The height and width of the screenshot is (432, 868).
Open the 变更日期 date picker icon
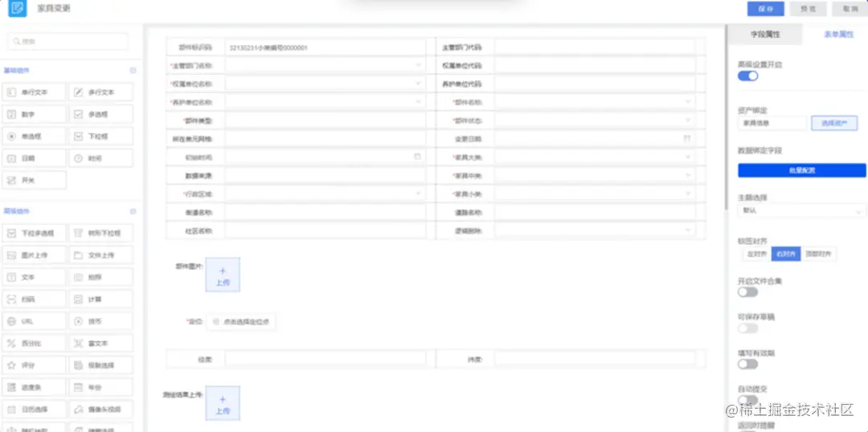coord(687,139)
